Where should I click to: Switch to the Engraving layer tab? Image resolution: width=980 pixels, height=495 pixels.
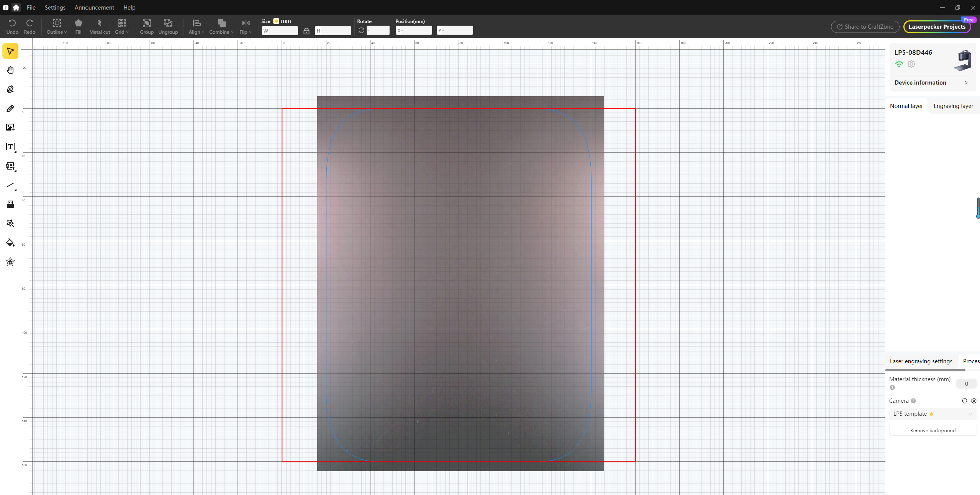(x=953, y=106)
